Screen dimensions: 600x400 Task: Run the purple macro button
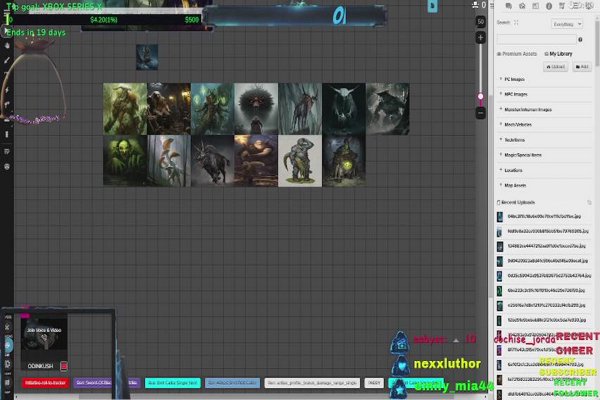pos(106,383)
